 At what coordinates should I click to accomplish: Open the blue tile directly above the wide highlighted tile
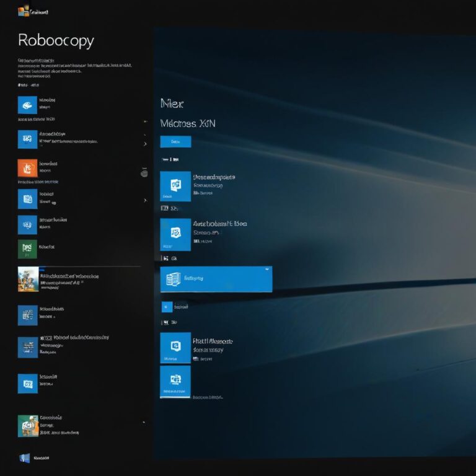point(175,234)
